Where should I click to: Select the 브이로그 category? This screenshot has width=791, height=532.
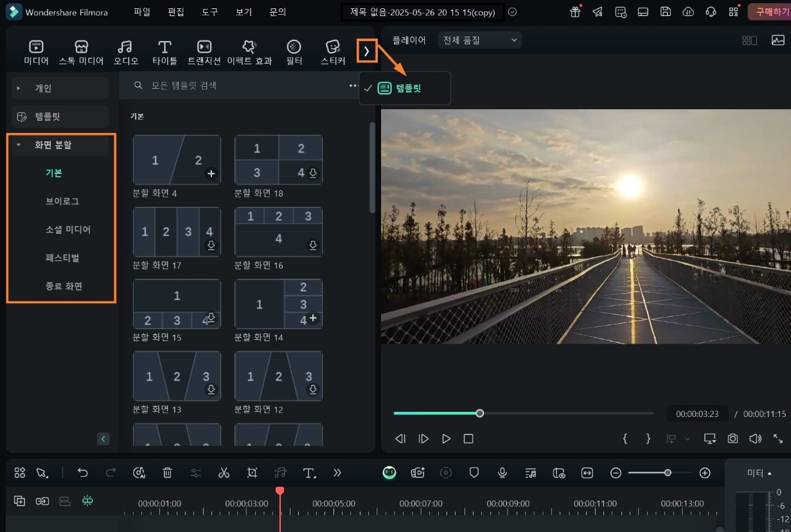click(62, 201)
